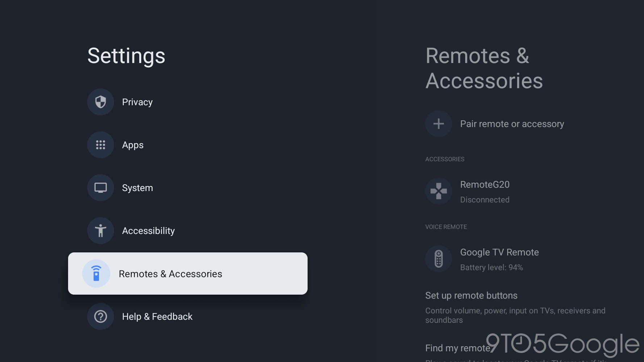Open Google TV Remote battery details

point(499,259)
